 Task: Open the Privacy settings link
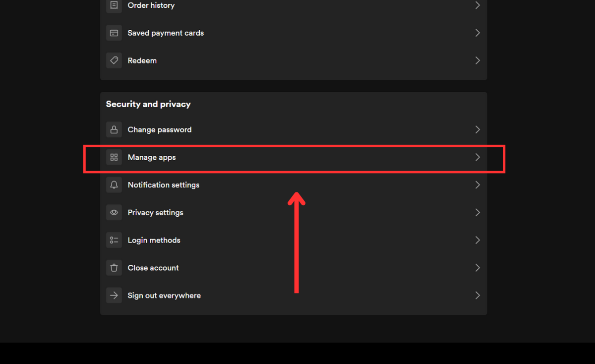pyautogui.click(x=155, y=213)
